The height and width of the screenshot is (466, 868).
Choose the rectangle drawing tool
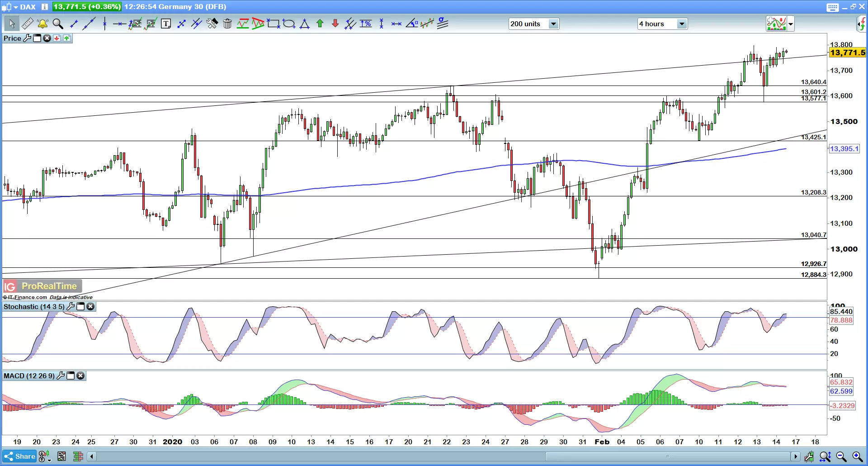(274, 24)
